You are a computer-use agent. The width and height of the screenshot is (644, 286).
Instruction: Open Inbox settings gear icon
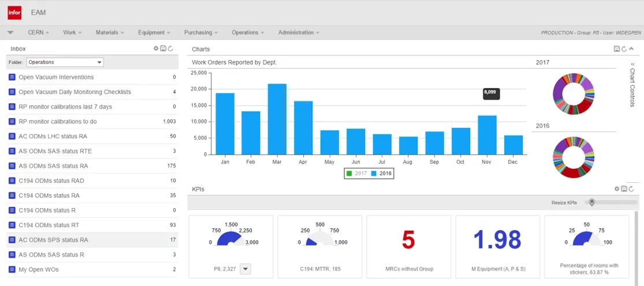pyautogui.click(x=156, y=48)
